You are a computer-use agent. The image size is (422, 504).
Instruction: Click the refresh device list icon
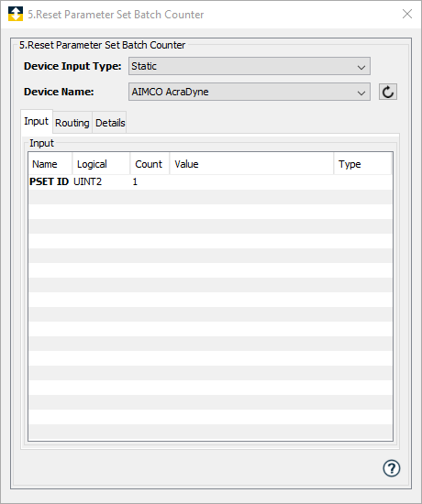(387, 92)
